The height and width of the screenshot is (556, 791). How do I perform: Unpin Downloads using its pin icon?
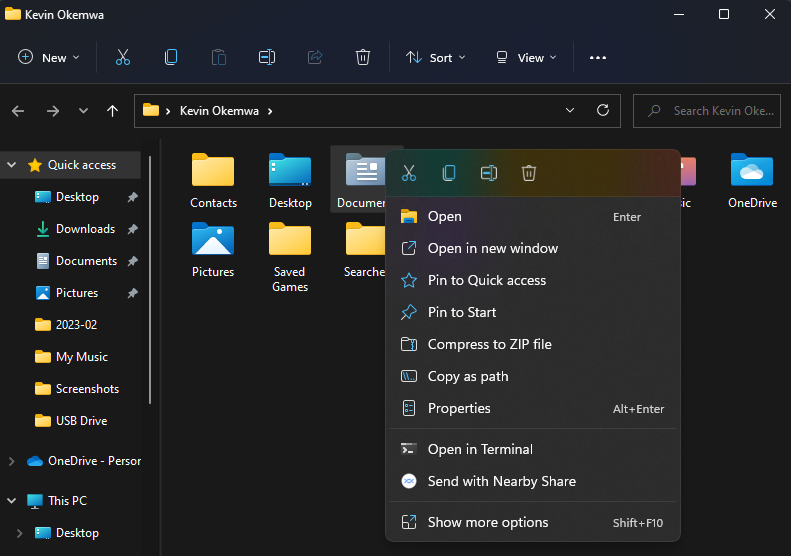(x=133, y=229)
